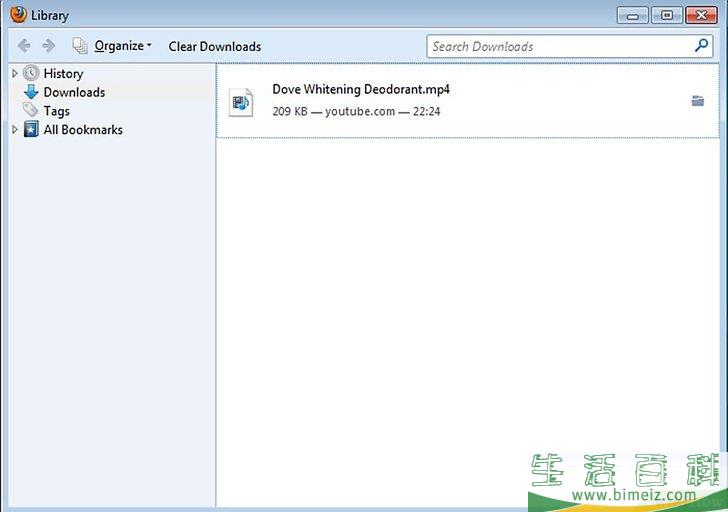The height and width of the screenshot is (512, 728).
Task: Click the Organize stacked pages icon
Action: click(x=80, y=46)
